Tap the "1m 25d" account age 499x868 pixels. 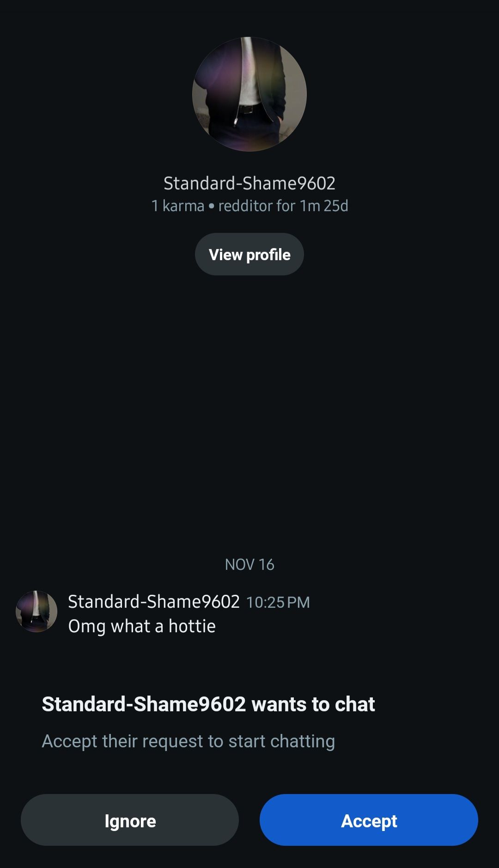coord(324,206)
